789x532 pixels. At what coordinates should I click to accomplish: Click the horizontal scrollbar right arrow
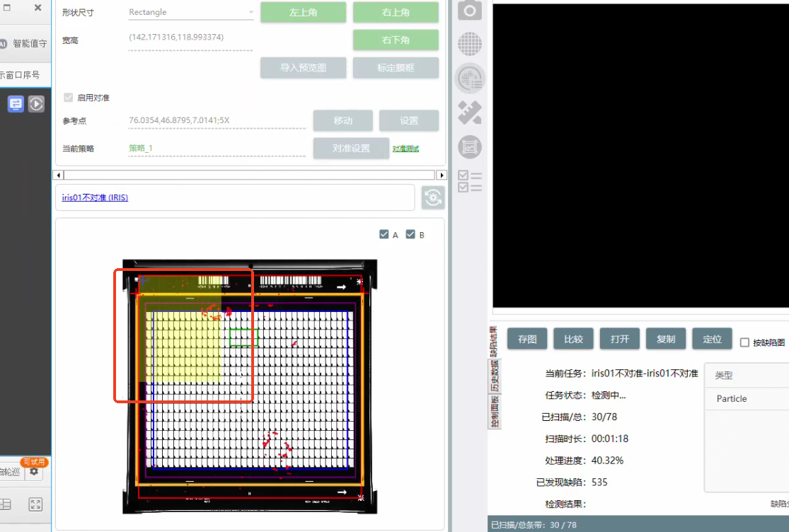coord(442,175)
